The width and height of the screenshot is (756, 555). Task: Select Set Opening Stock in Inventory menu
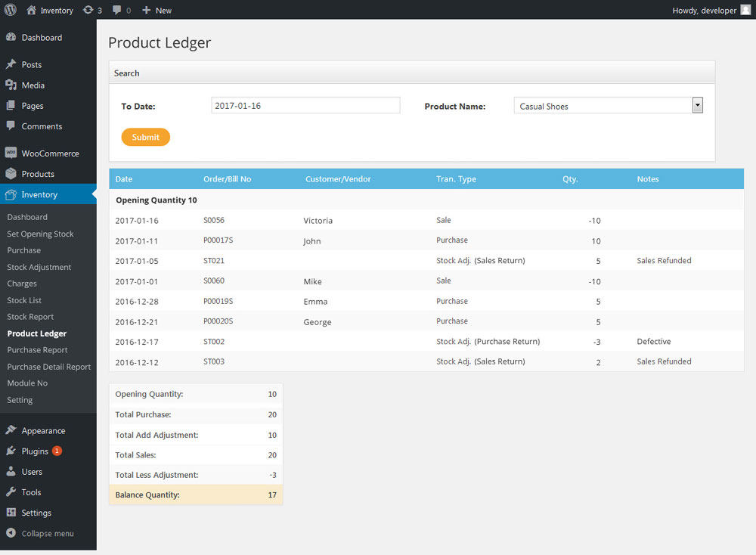pos(40,234)
